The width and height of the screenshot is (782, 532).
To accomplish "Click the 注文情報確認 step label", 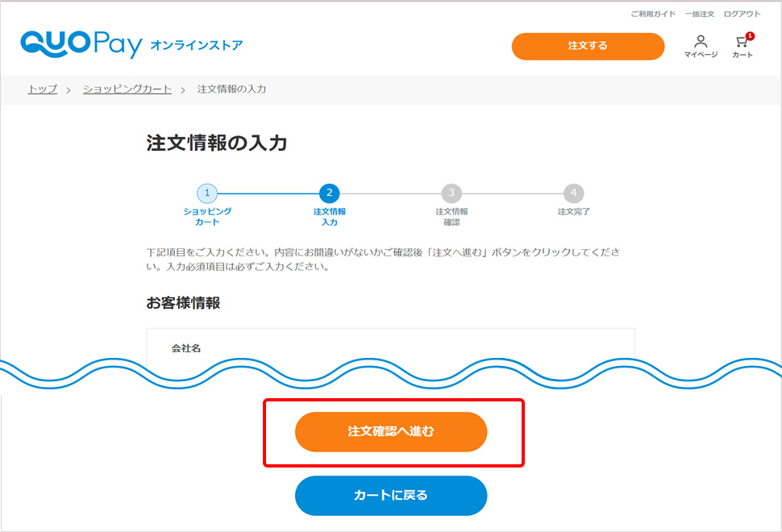I will click(x=451, y=216).
